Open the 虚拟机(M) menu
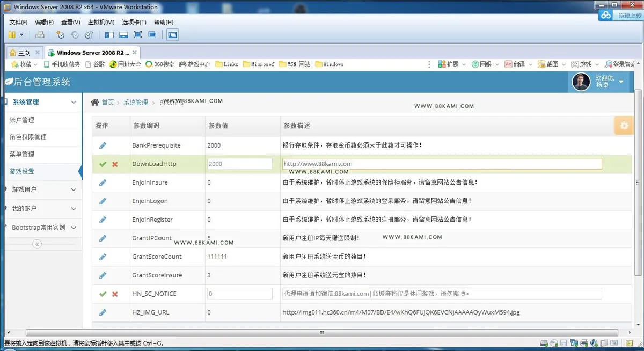Image resolution: width=644 pixels, height=351 pixels. pyautogui.click(x=101, y=22)
